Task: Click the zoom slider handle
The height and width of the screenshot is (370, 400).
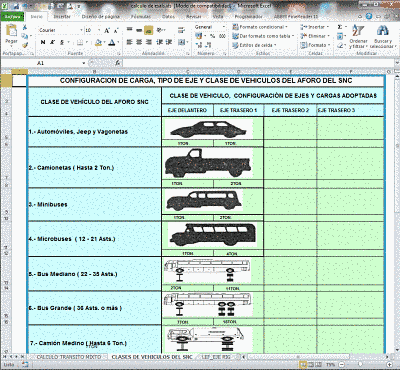Action: (x=360, y=365)
